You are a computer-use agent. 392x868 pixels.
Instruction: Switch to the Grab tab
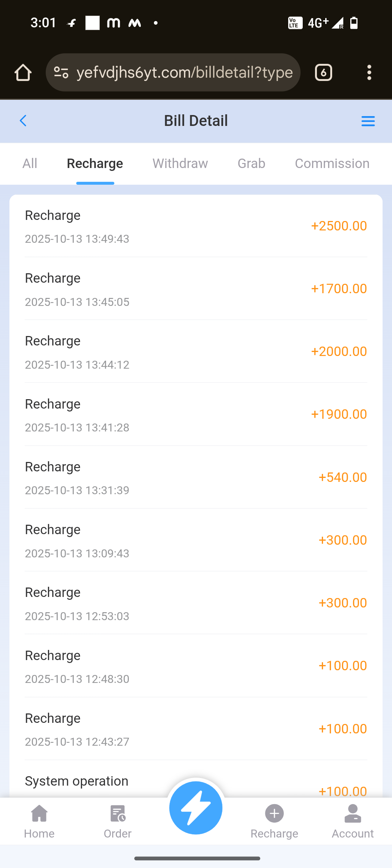pos(251,164)
